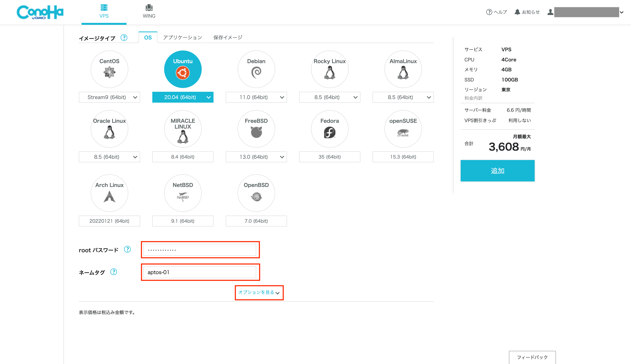Switch to the OS image tab
Image resolution: width=631 pixels, height=364 pixels.
tap(148, 38)
